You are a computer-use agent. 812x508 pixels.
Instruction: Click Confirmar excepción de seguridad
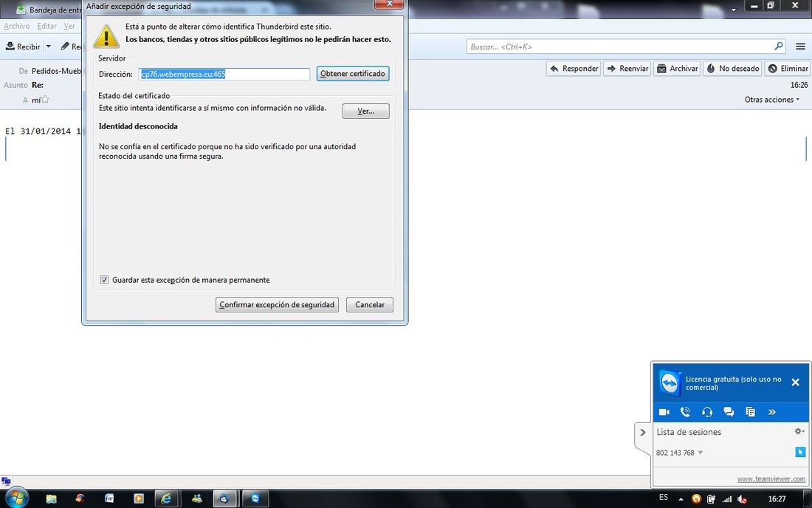click(277, 304)
